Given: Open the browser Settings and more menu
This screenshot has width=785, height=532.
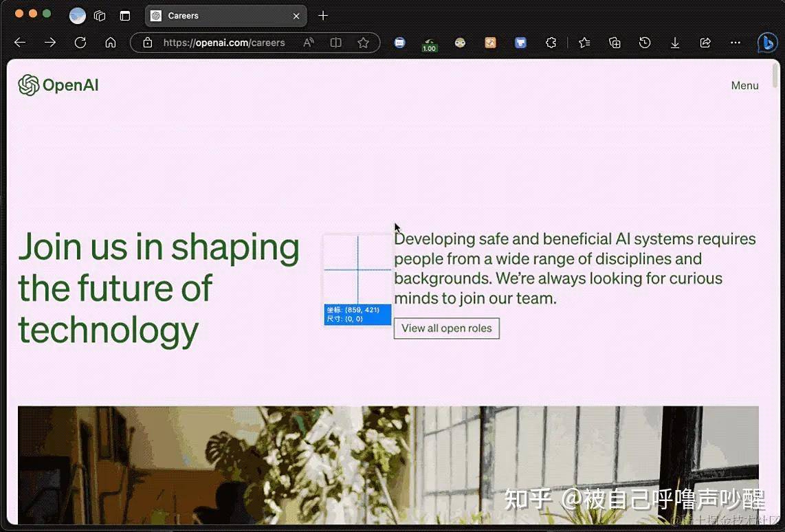Looking at the screenshot, I should pyautogui.click(x=735, y=43).
